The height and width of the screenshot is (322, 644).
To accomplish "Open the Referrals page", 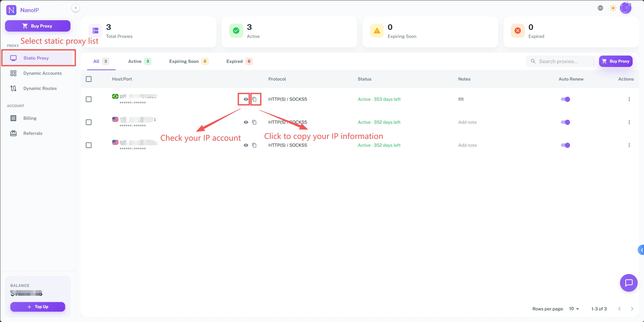I will (38, 133).
